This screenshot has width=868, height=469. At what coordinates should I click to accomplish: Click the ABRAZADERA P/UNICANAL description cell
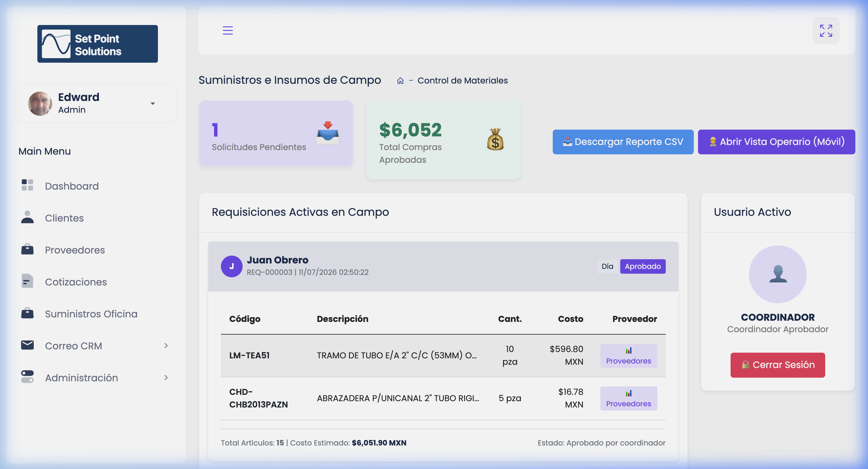398,398
